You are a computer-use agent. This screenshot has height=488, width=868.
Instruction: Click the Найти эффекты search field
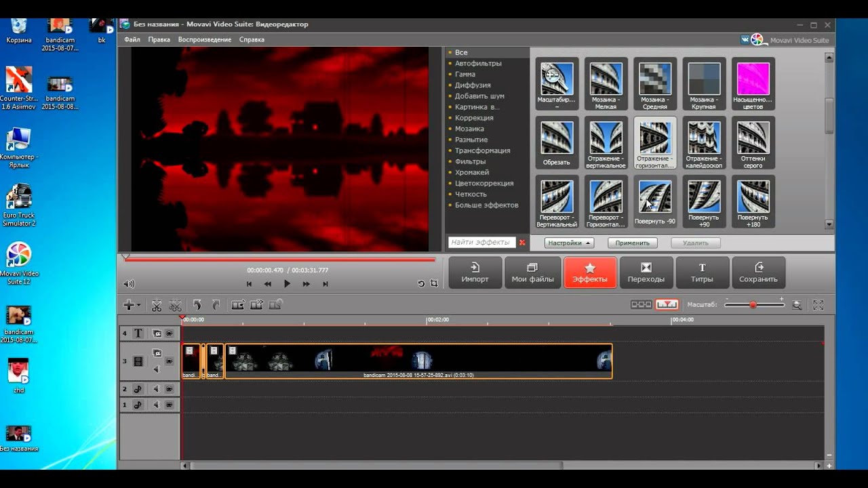pos(482,242)
